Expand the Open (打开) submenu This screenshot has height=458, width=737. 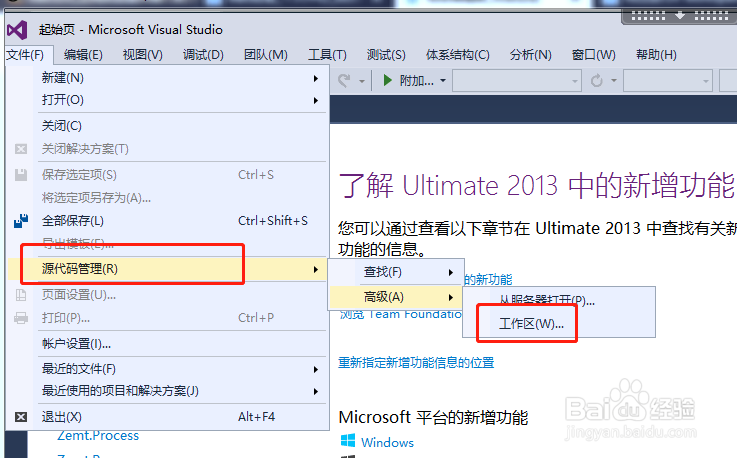coord(316,100)
